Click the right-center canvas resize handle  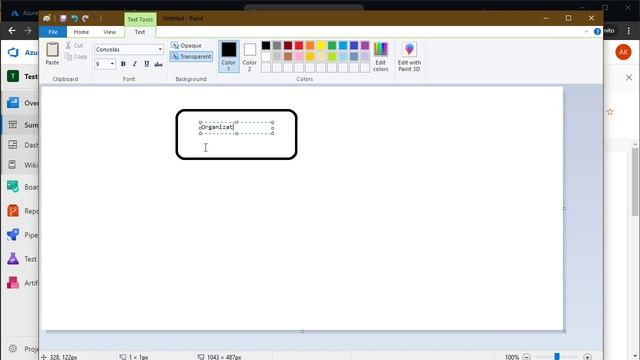click(564, 209)
